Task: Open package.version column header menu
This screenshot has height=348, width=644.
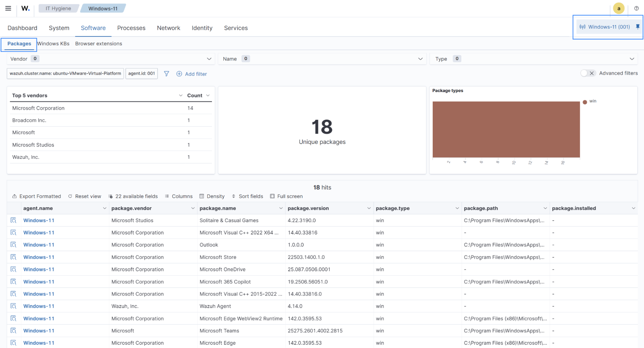Action: pos(369,208)
